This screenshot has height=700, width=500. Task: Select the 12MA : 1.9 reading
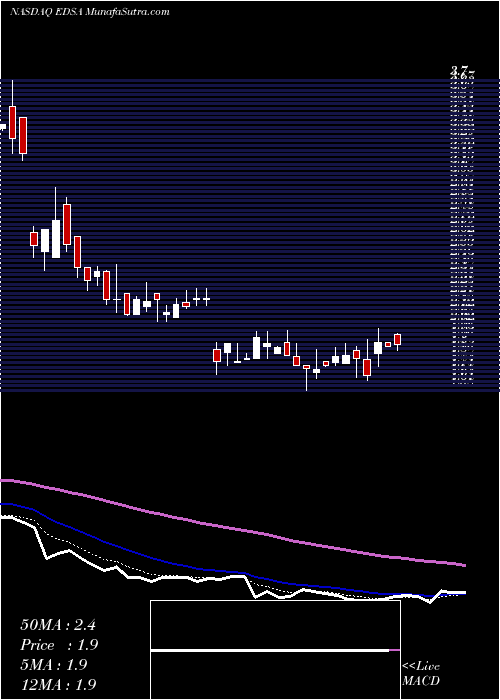(x=59, y=684)
